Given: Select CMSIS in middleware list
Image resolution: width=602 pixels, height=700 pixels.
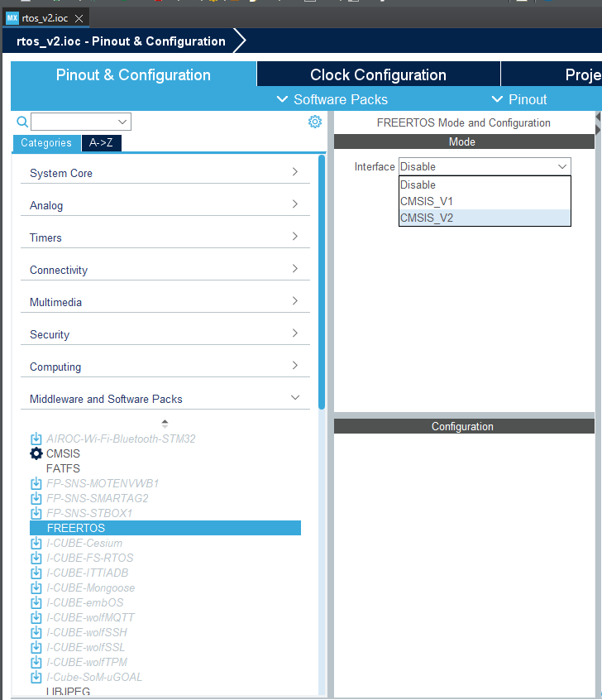Looking at the screenshot, I should click(63, 453).
